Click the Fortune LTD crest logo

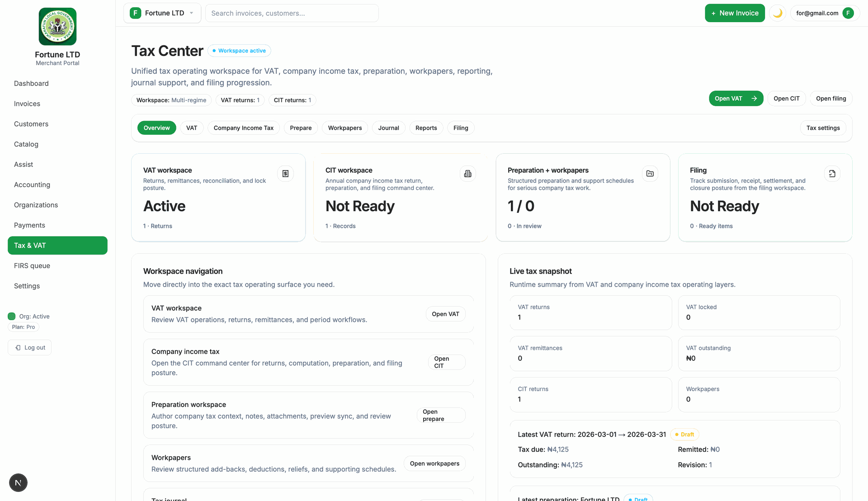coord(57,26)
